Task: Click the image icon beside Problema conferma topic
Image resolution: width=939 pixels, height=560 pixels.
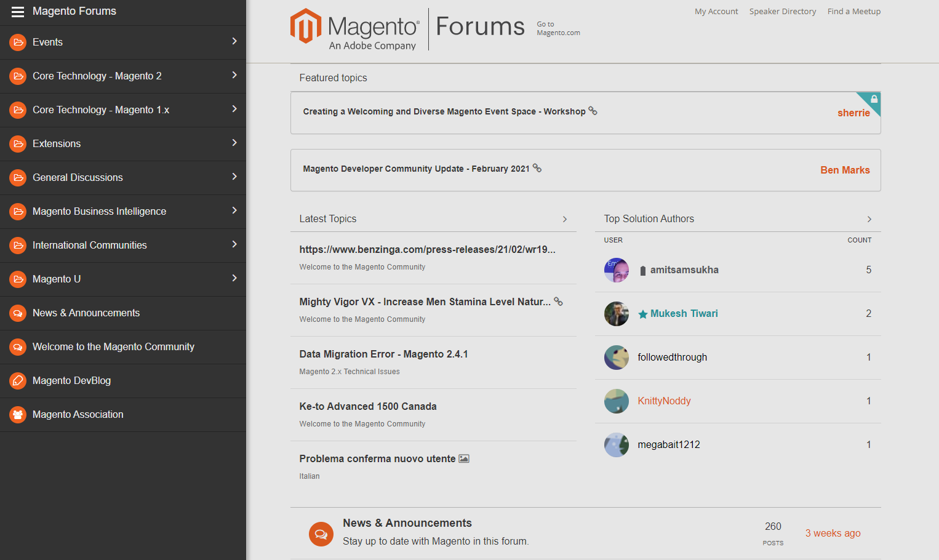Action: [x=464, y=458]
